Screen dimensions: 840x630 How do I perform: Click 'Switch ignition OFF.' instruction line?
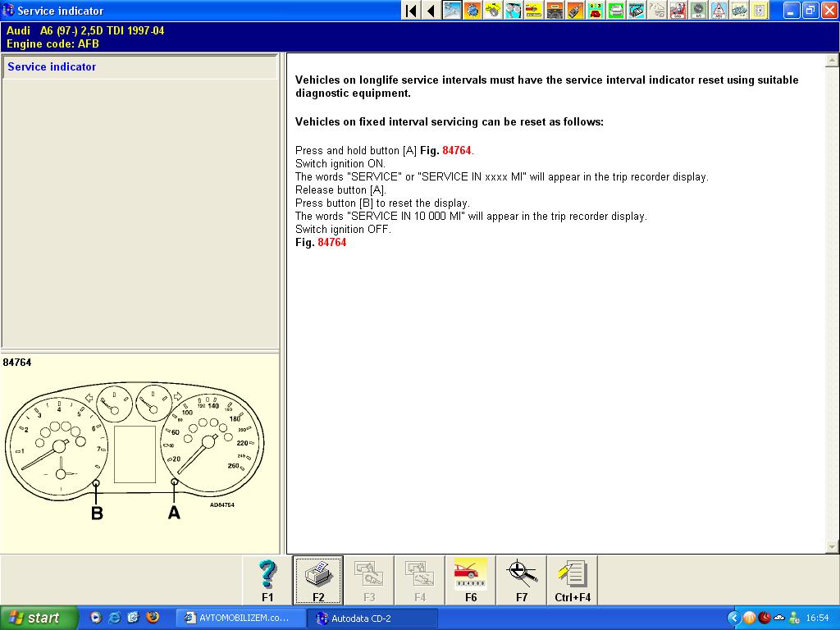[x=344, y=230]
